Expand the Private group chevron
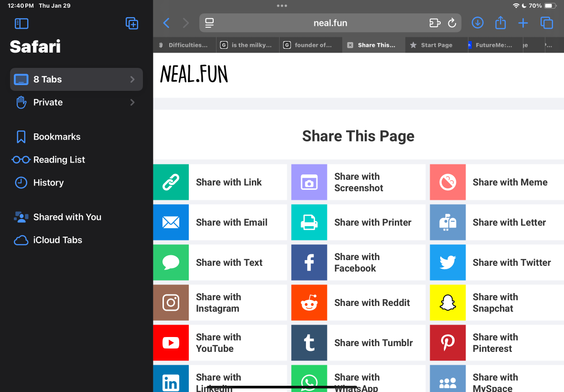 (x=132, y=102)
